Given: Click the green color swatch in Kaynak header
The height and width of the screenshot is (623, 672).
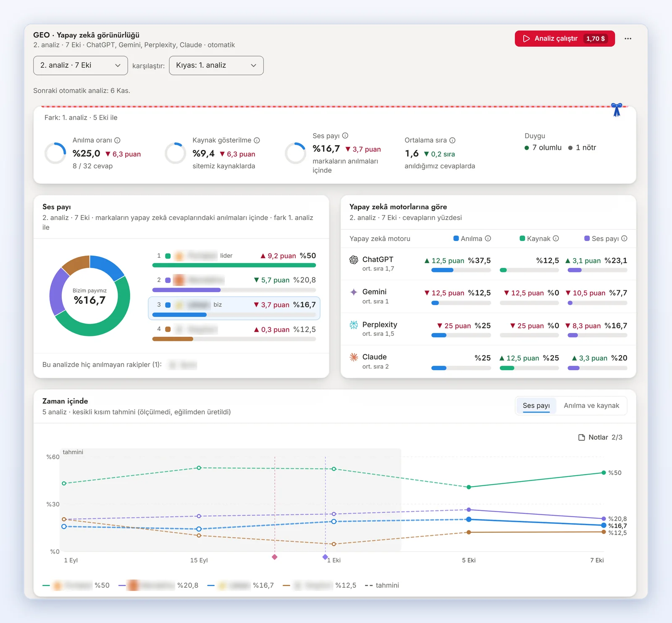Looking at the screenshot, I should [522, 238].
